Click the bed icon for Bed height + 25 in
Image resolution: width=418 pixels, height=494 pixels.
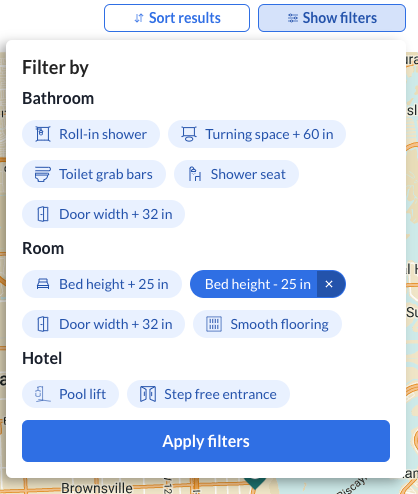[x=43, y=284]
